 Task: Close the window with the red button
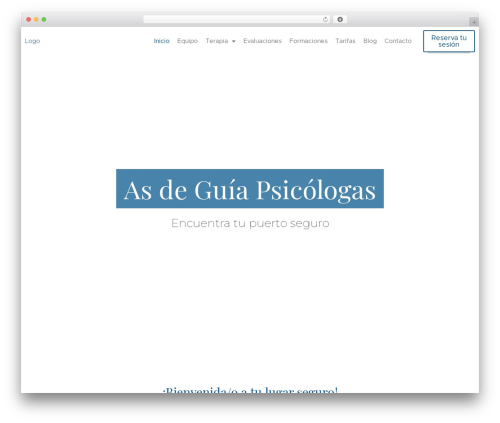tap(29, 19)
